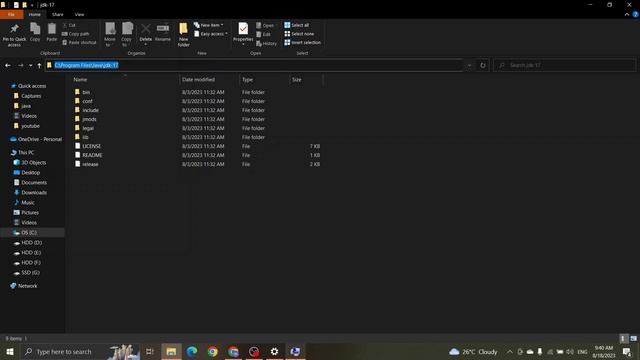Refresh the jdk-17 folder view
640x360 pixels.
[x=483, y=65]
